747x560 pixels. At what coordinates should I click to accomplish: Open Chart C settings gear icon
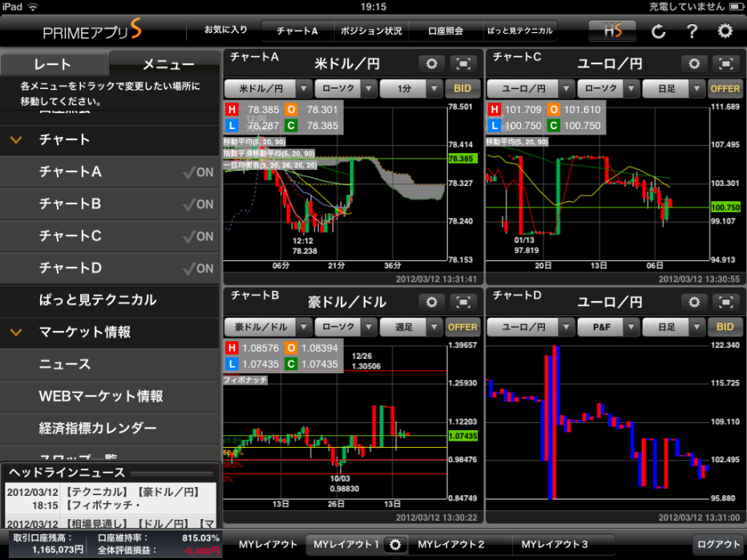pos(694,64)
